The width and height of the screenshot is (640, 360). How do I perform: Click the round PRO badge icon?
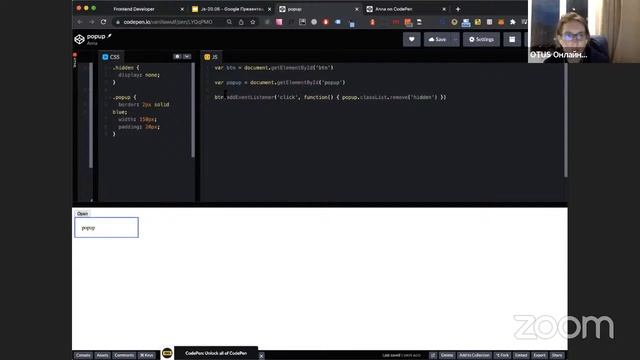tap(167, 353)
